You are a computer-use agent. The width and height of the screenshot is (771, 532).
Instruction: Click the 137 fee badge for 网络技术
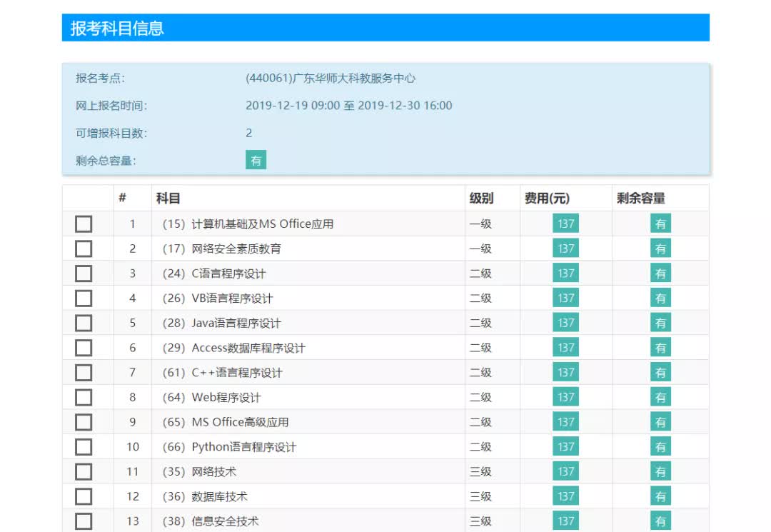pos(565,471)
